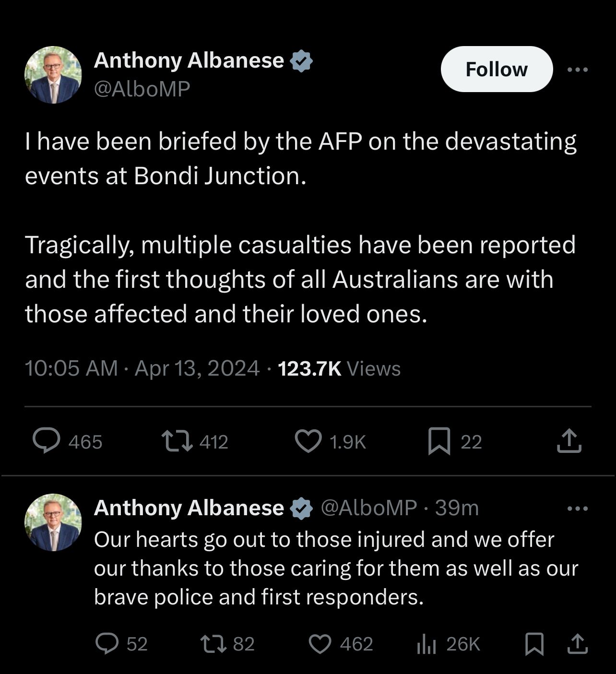Open the profile avatar on the reply tweet
Image resolution: width=616 pixels, height=674 pixels.
[x=53, y=522]
